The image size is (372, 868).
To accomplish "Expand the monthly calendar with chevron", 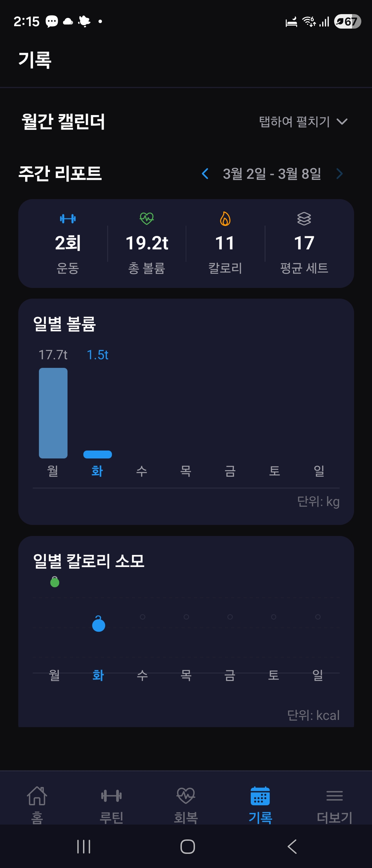I will pyautogui.click(x=342, y=122).
